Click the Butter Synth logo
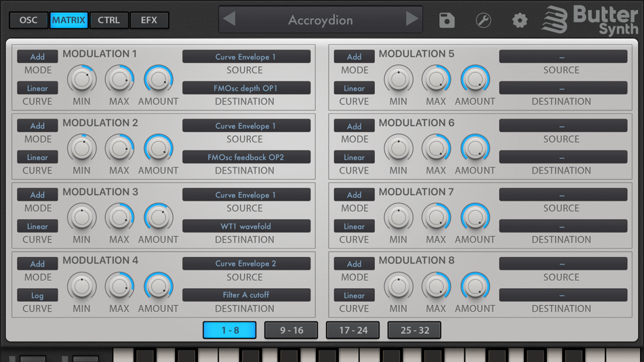 pos(590,20)
